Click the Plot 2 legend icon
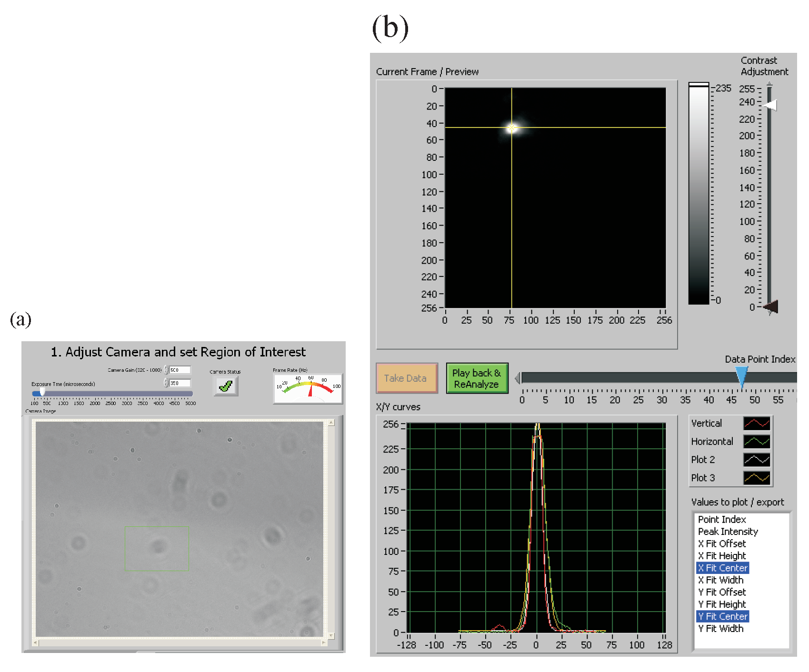The height and width of the screenshot is (672, 809). tap(756, 459)
